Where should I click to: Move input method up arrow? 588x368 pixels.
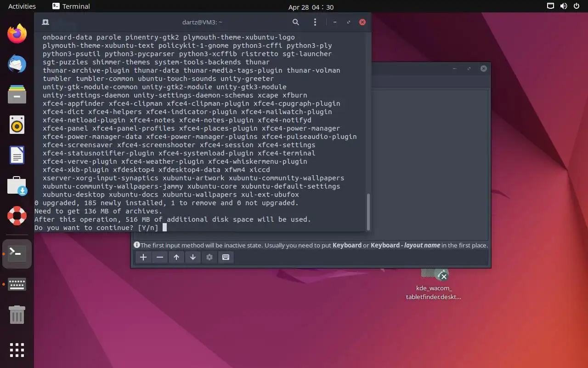pyautogui.click(x=176, y=257)
